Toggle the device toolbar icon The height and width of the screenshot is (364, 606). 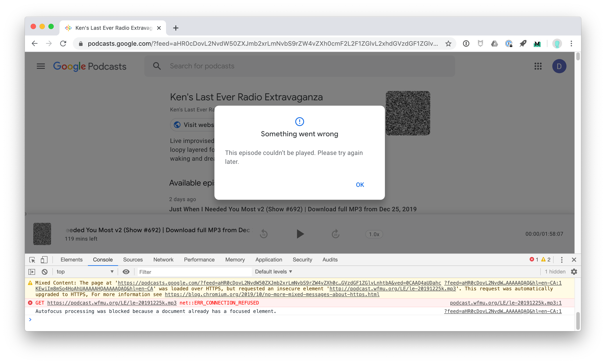pyautogui.click(x=44, y=259)
